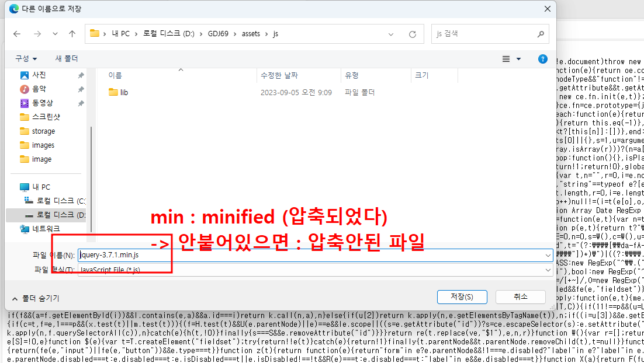Open 음악 in navigation pane

(39, 89)
